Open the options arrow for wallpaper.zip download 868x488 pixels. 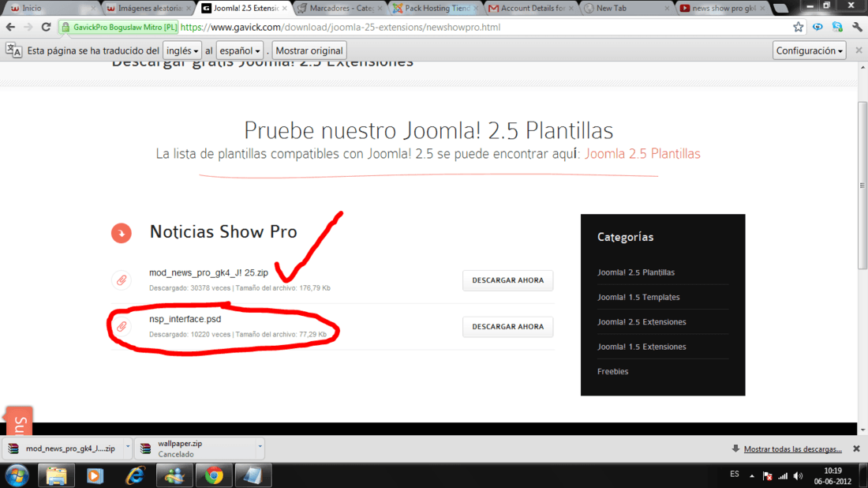(x=260, y=446)
